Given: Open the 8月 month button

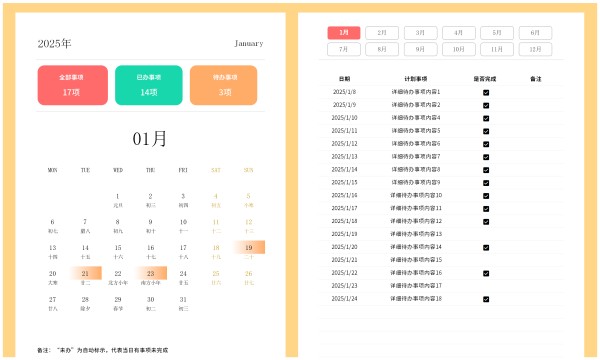Looking at the screenshot, I should coord(382,49).
